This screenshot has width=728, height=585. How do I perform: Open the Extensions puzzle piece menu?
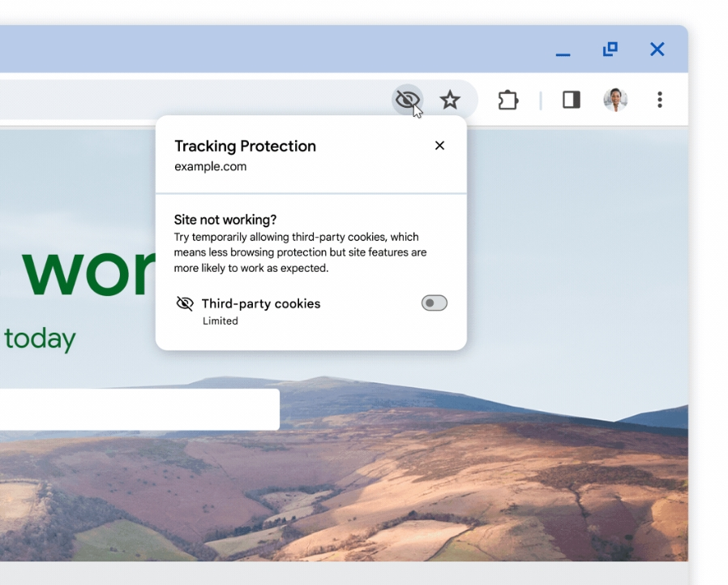[x=508, y=100]
